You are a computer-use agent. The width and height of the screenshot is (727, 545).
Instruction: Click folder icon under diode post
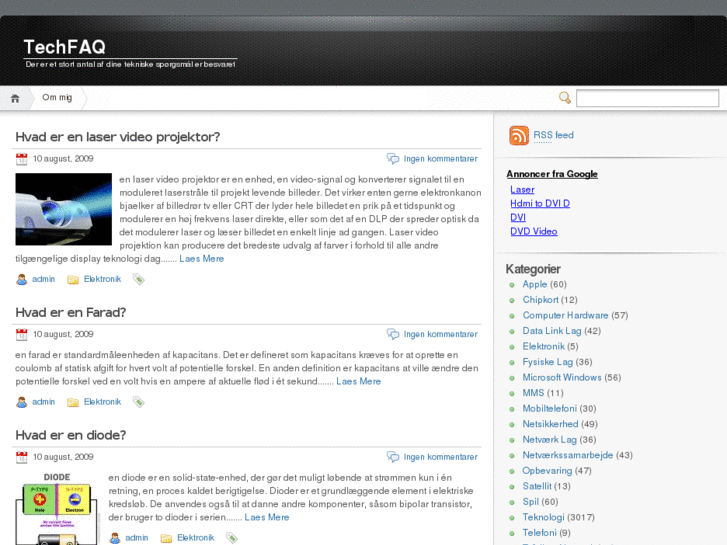[x=166, y=538]
